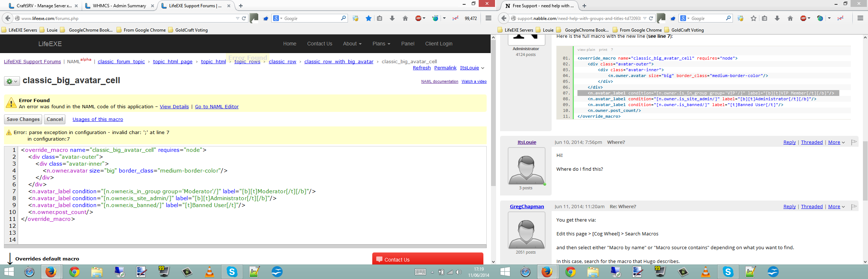The height and width of the screenshot is (279, 868).
Task: Click the blue bookmark star in left browser
Action: point(368,19)
